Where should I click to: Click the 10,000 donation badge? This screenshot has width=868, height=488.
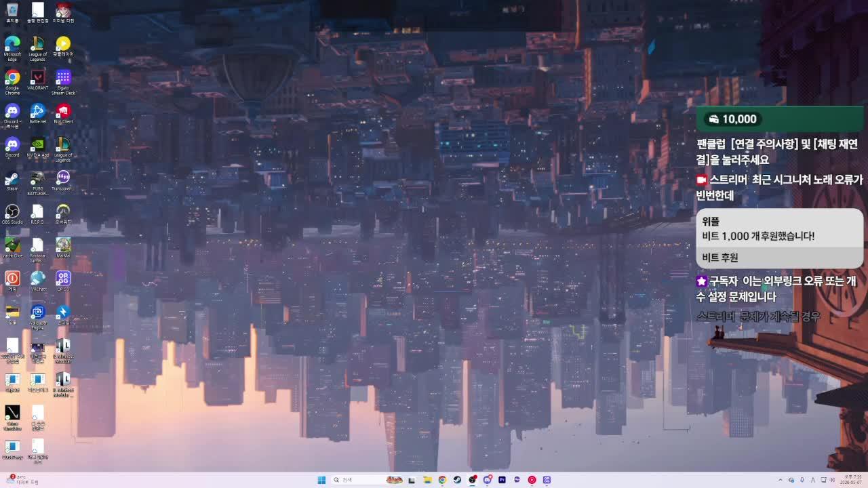tap(732, 119)
